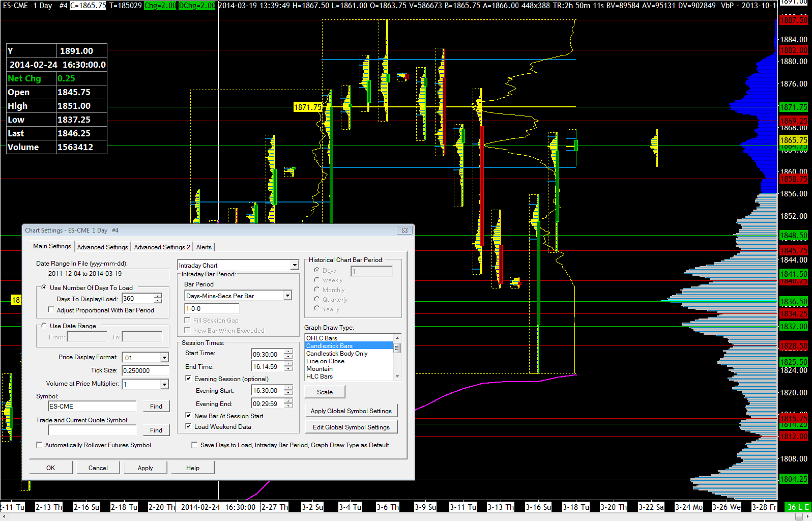Enable Adjust Proportional With Bar Period
812x521 pixels.
51,310
